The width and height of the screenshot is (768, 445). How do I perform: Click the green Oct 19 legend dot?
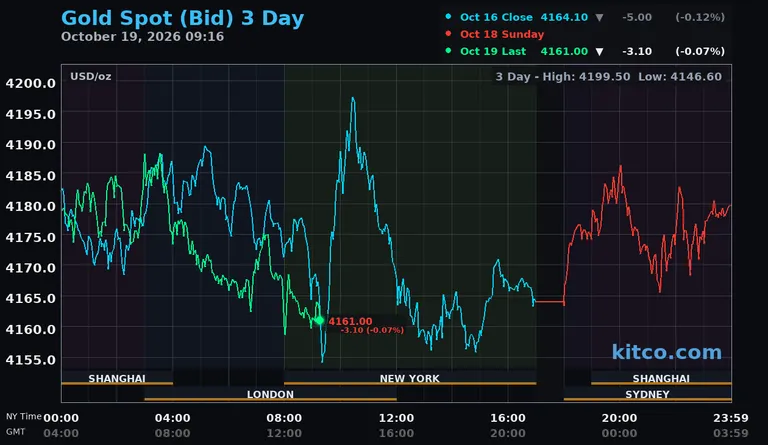[x=448, y=50]
